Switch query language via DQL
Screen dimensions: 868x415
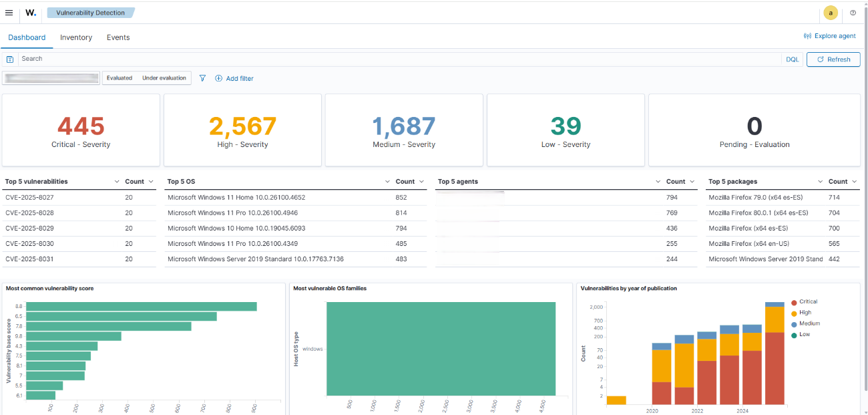point(792,59)
